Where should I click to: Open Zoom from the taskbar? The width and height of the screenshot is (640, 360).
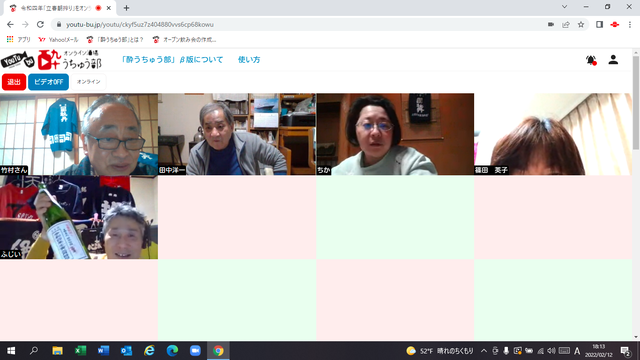[195, 351]
